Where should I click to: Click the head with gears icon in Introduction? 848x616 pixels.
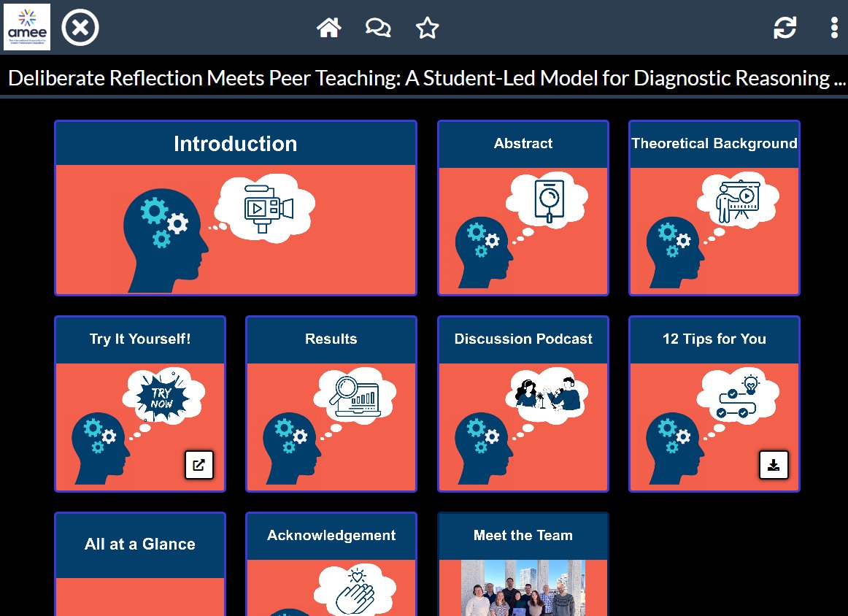[166, 241]
